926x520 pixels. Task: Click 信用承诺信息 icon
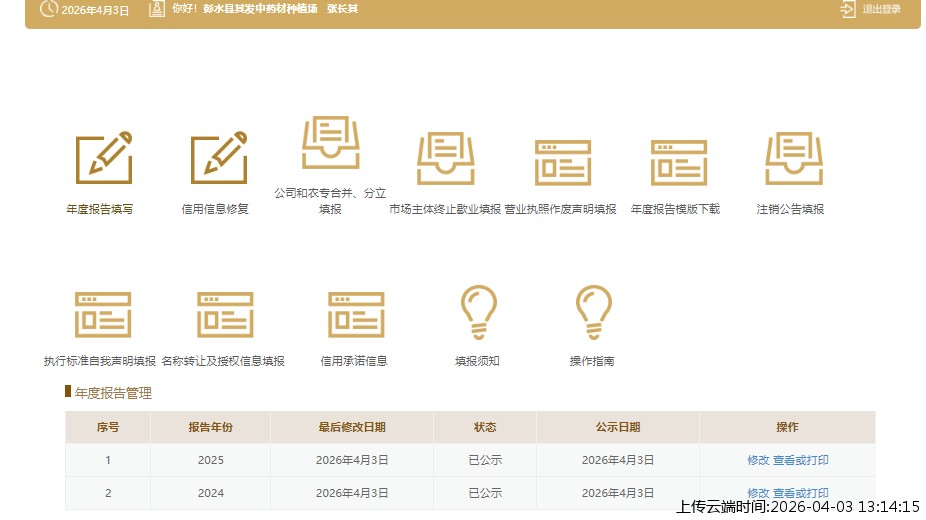pyautogui.click(x=355, y=315)
